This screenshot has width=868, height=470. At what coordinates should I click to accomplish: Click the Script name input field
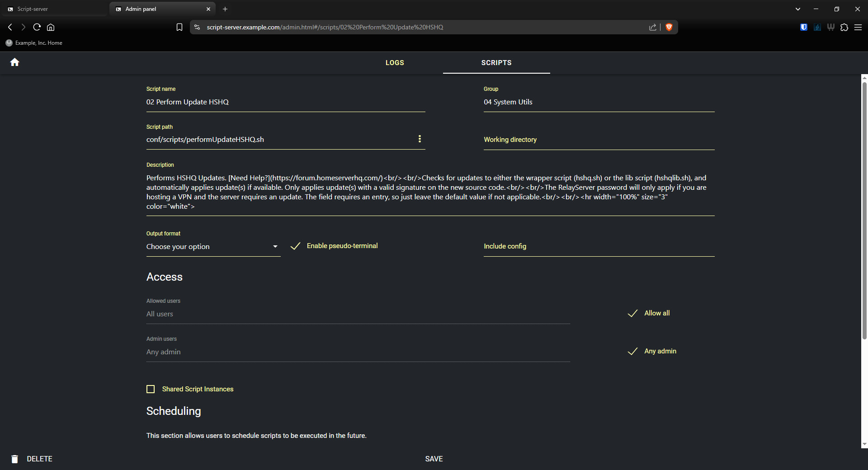pos(285,102)
